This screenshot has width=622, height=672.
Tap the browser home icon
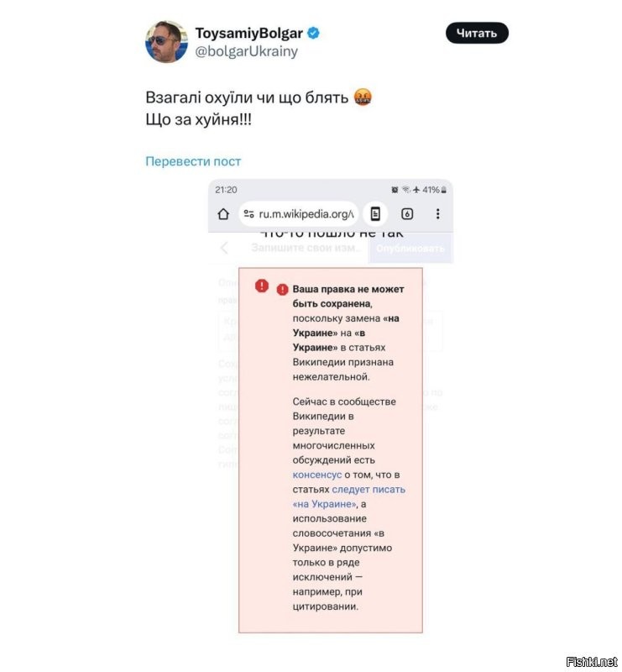[x=223, y=214]
